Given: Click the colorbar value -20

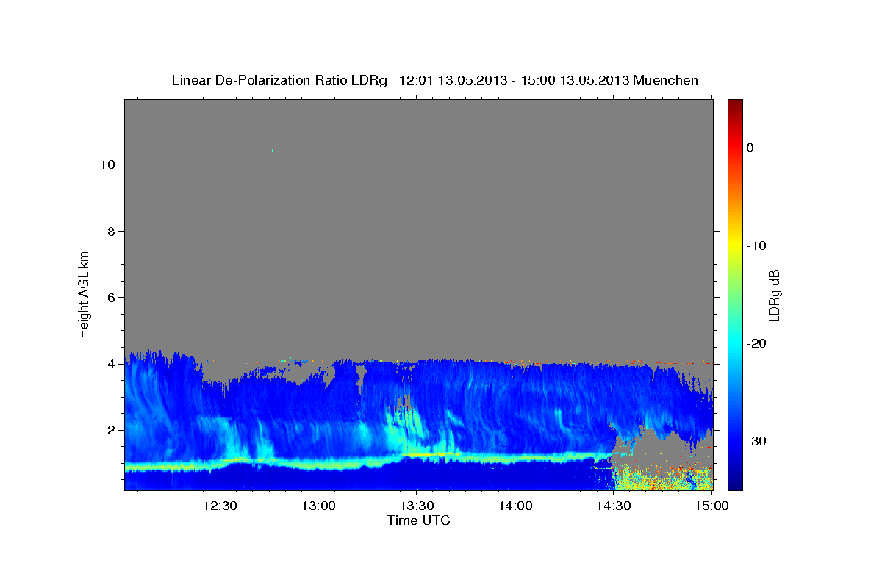Looking at the screenshot, I should [x=756, y=343].
